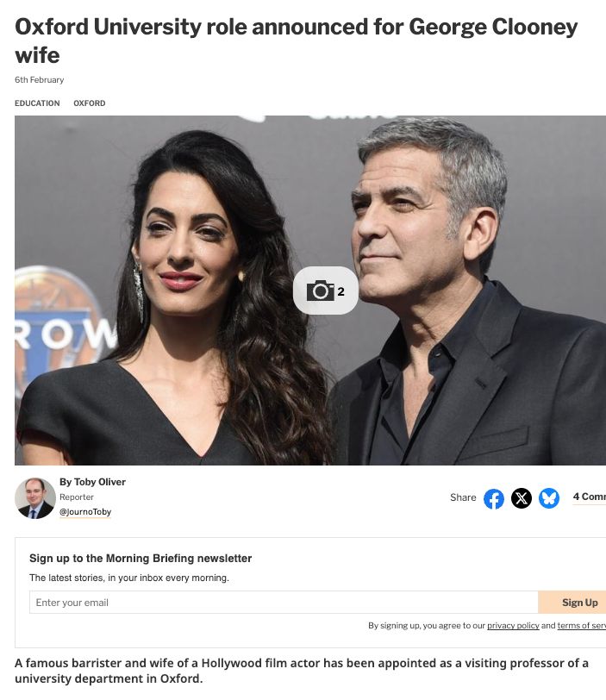Open the EDUCATION category tag

pos(37,103)
